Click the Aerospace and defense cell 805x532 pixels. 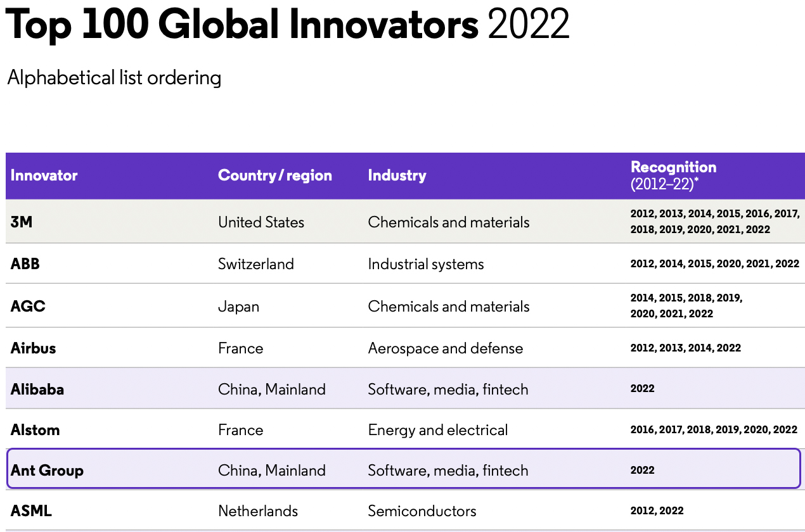click(446, 348)
